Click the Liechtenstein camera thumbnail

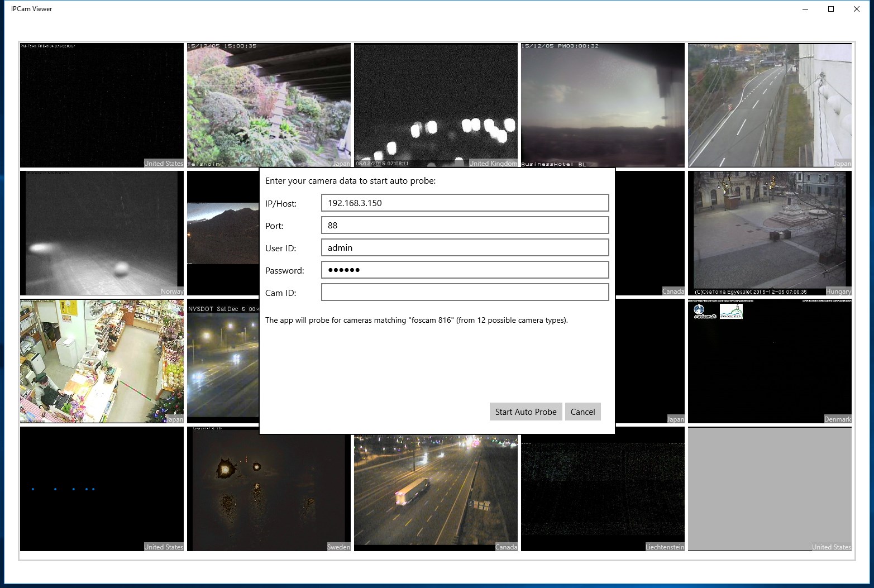pyautogui.click(x=603, y=489)
